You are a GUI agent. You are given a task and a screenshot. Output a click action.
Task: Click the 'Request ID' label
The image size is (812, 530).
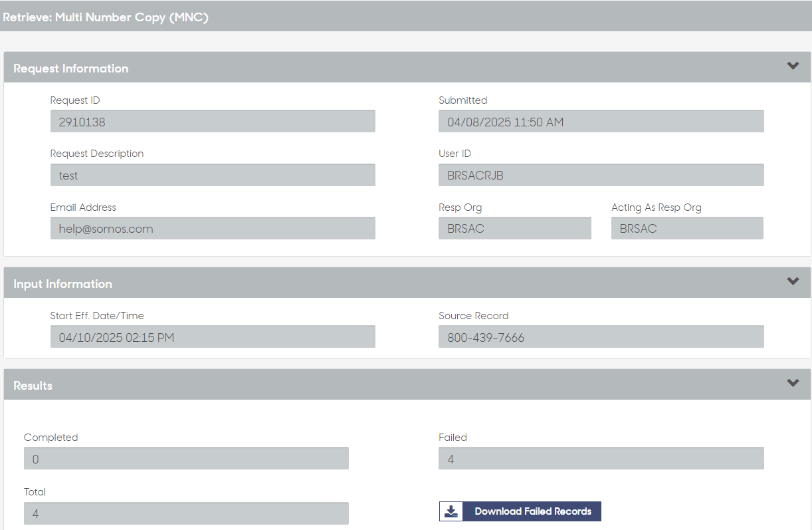[75, 100]
